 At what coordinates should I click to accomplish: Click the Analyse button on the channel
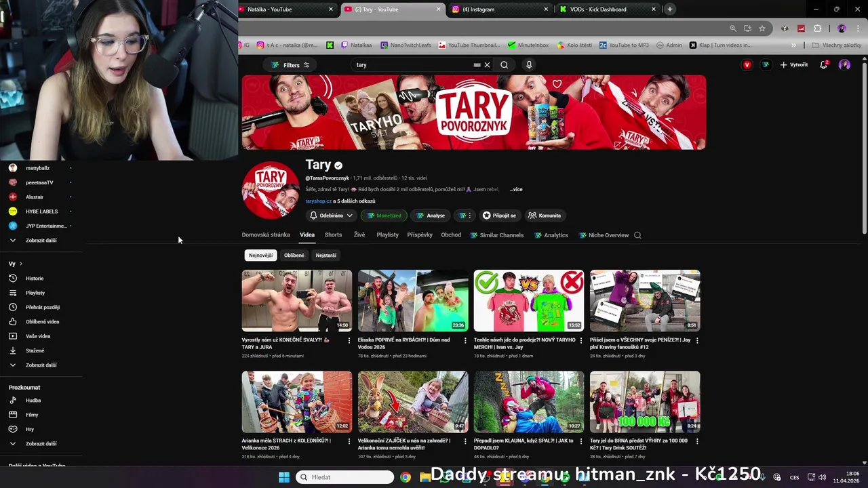(431, 216)
